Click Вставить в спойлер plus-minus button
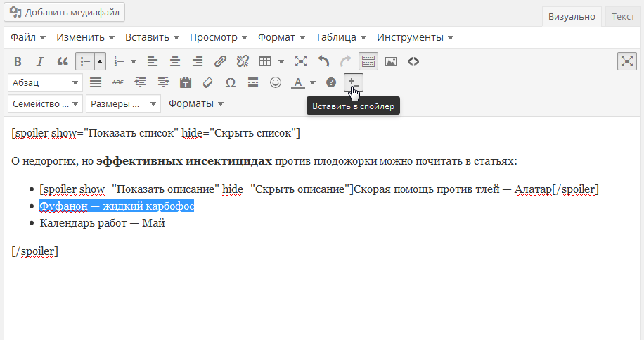Screen dimensions: 644x340 (x=353, y=82)
